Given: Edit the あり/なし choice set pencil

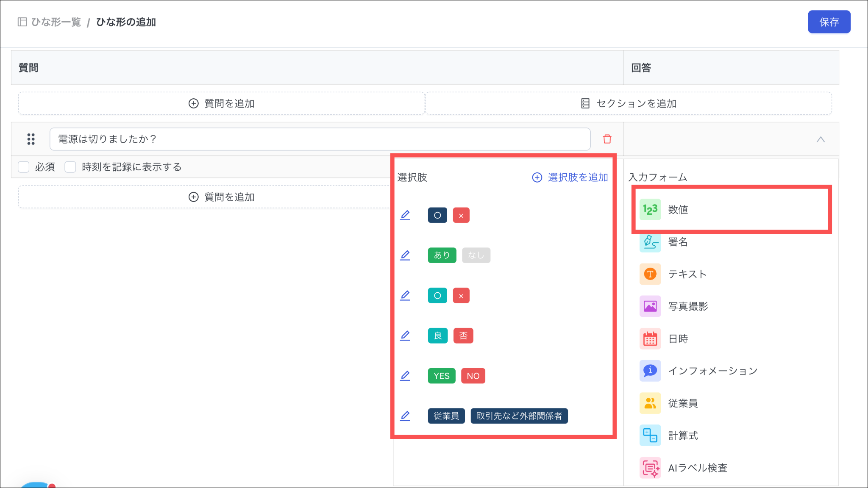Looking at the screenshot, I should 405,255.
